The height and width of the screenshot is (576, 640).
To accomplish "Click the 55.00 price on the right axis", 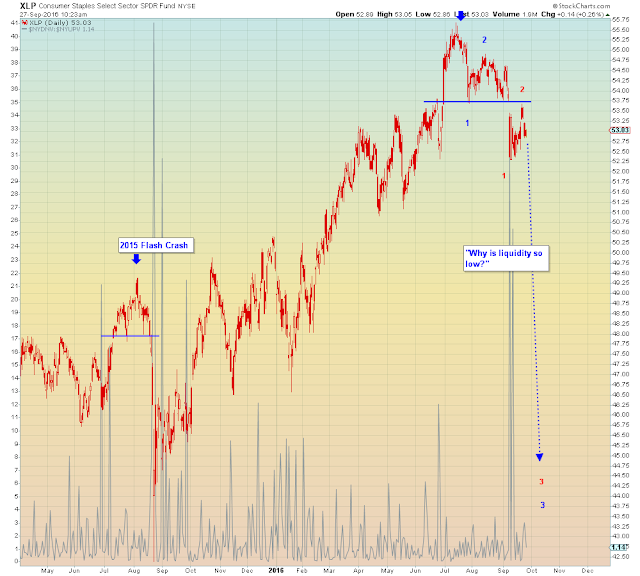I will (621, 49).
